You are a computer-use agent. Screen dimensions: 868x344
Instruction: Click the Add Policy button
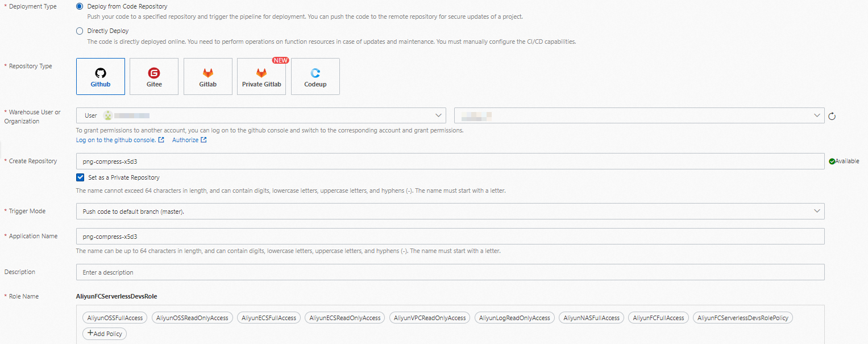coord(104,333)
